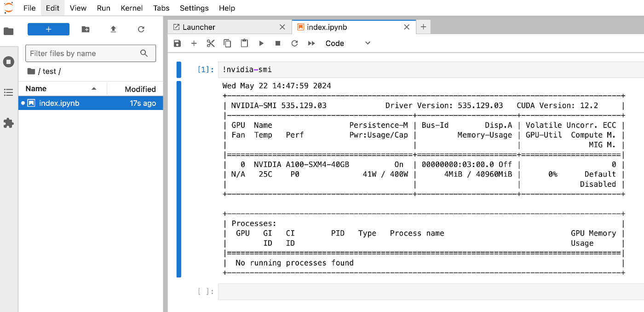This screenshot has height=312, width=644.
Task: Copy the selected cell
Action: coord(227,43)
